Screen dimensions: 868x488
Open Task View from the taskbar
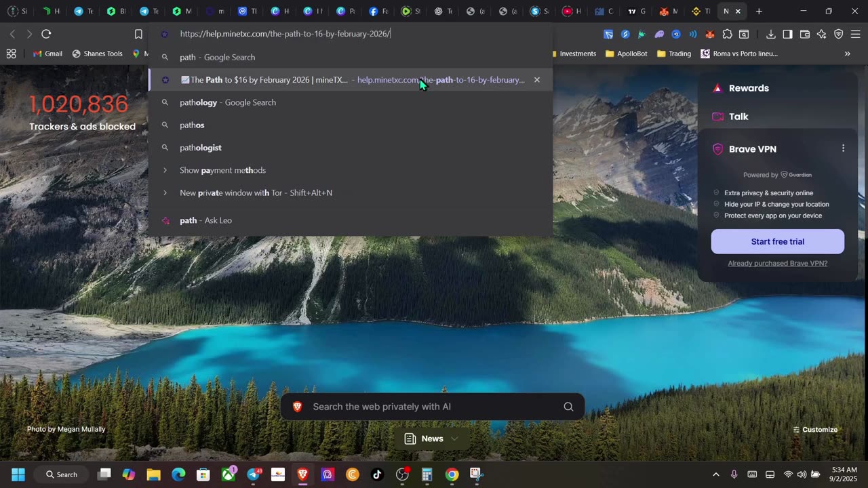coord(104,474)
